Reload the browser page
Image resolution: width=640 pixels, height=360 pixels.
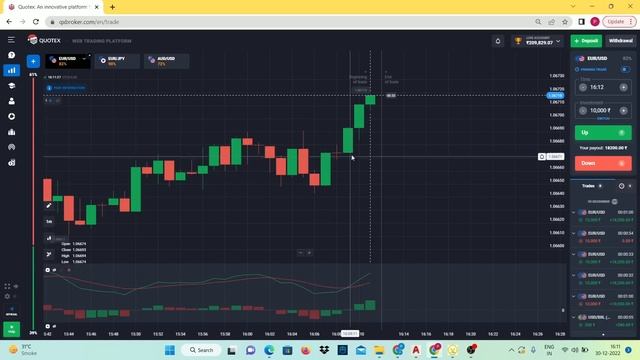[x=36, y=22]
